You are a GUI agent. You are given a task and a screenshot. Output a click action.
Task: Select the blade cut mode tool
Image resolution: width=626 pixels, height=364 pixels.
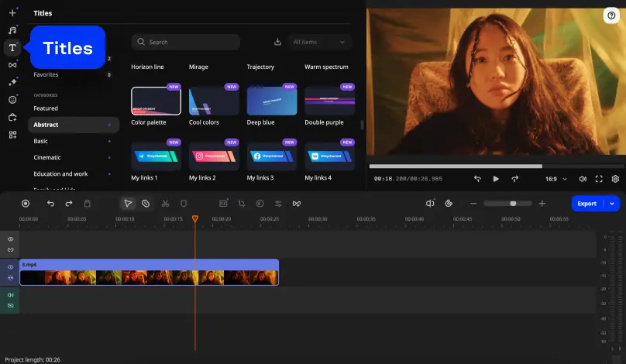(146, 204)
